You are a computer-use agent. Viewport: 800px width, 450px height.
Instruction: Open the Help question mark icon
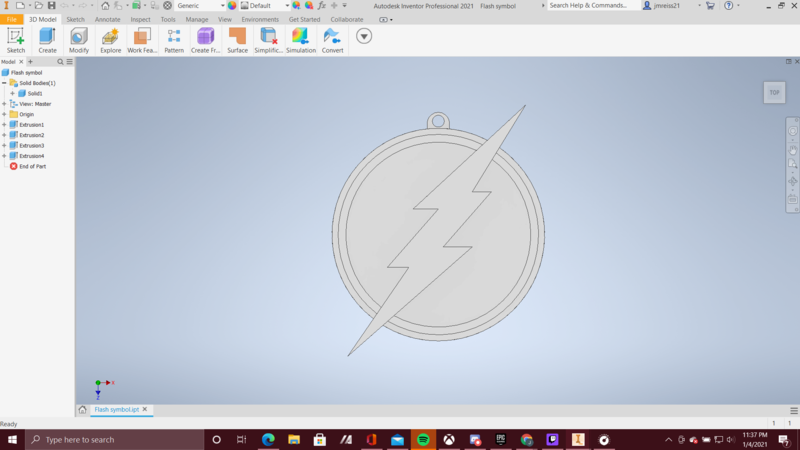tap(729, 6)
